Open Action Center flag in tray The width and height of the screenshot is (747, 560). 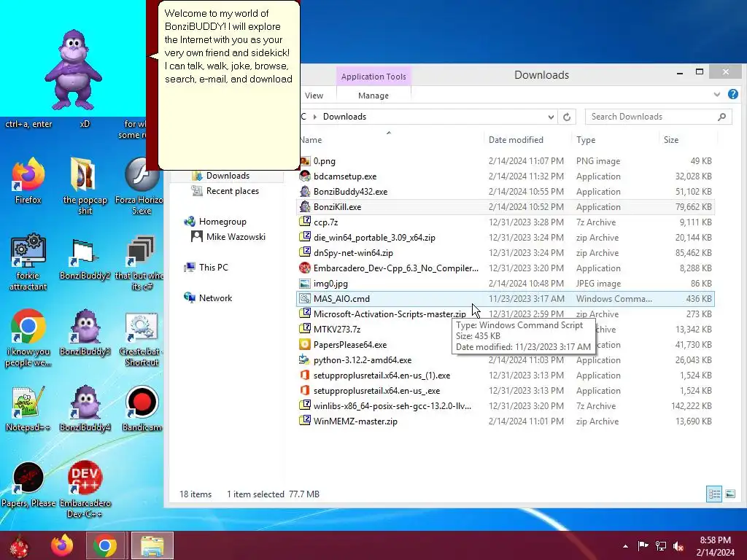coord(643,545)
